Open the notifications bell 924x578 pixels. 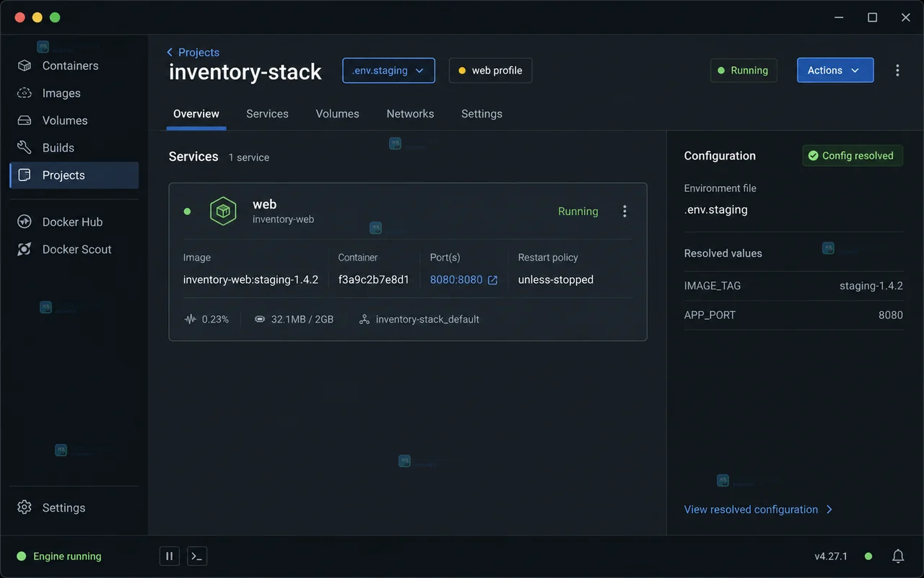[898, 556]
